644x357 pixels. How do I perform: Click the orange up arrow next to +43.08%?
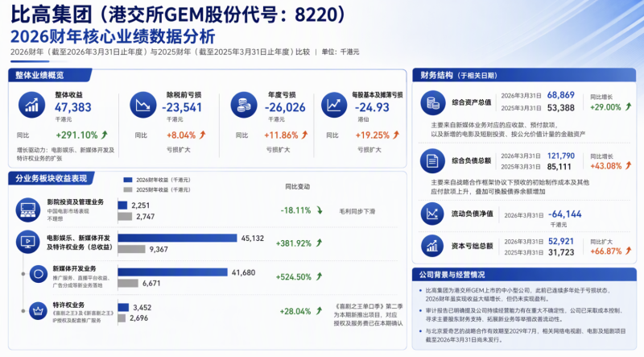point(628,165)
